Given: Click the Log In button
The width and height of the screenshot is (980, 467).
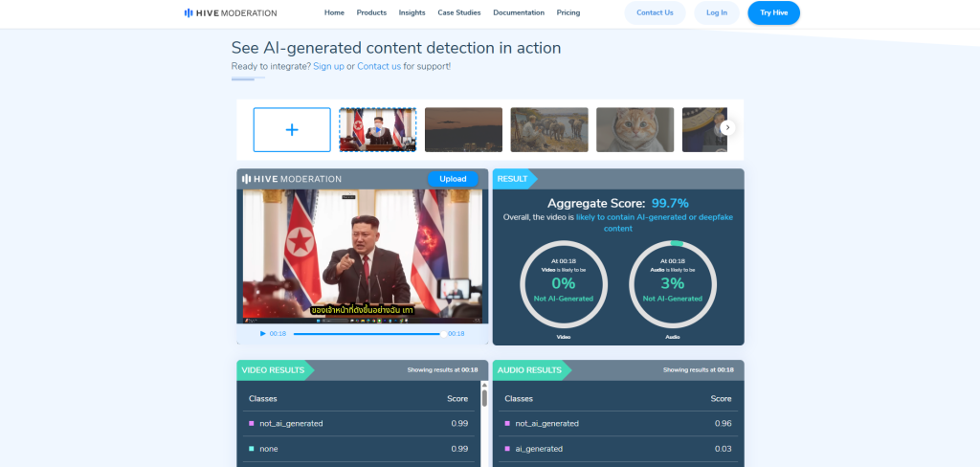Looking at the screenshot, I should pos(717,13).
